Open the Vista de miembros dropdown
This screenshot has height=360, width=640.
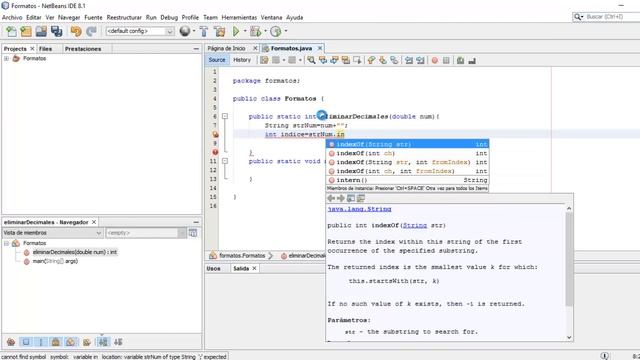coord(52,233)
